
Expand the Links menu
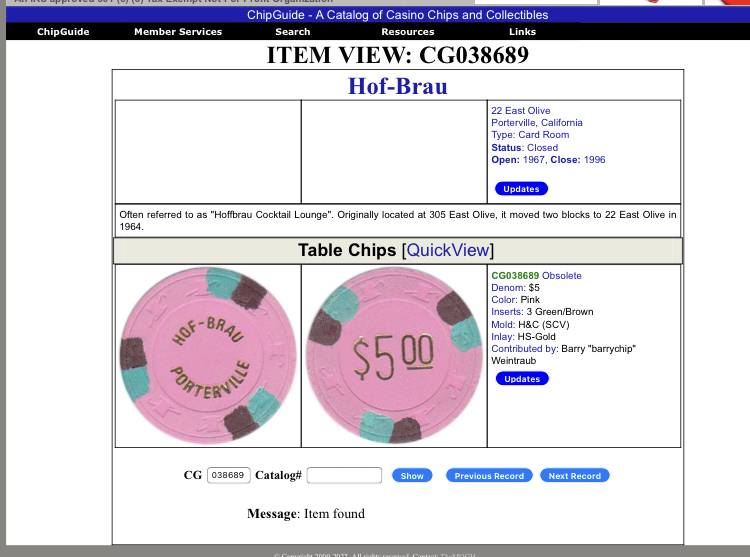(522, 32)
